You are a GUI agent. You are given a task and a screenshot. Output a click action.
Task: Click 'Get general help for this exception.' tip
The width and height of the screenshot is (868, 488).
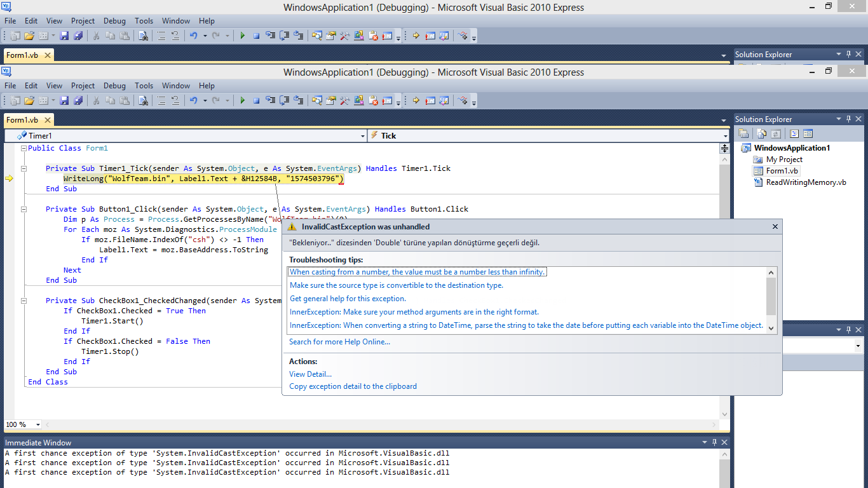348,299
